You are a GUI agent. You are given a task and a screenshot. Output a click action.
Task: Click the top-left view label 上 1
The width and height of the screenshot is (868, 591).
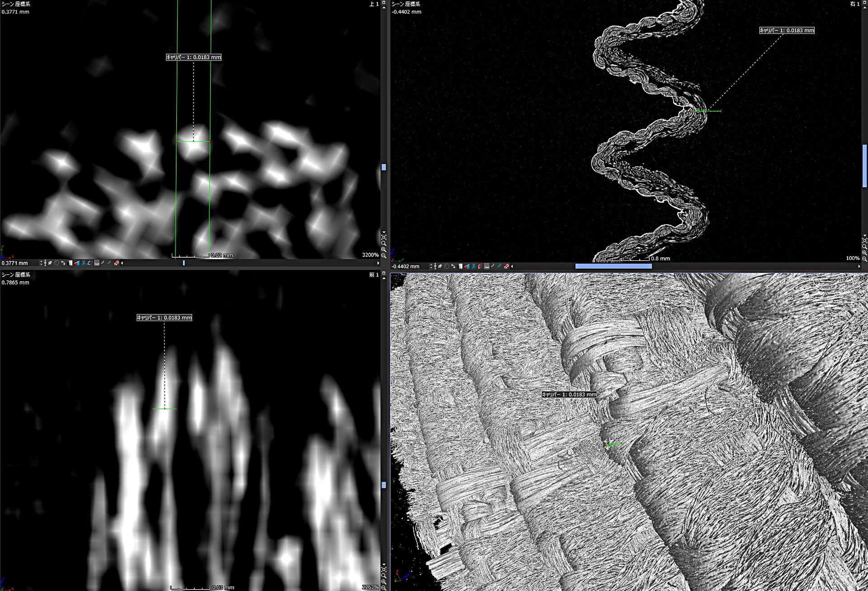point(373,4)
